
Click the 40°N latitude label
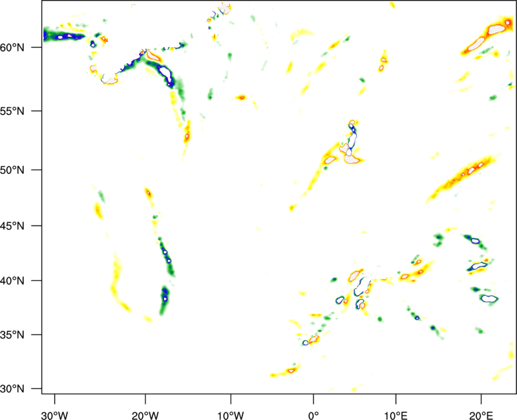(12, 281)
